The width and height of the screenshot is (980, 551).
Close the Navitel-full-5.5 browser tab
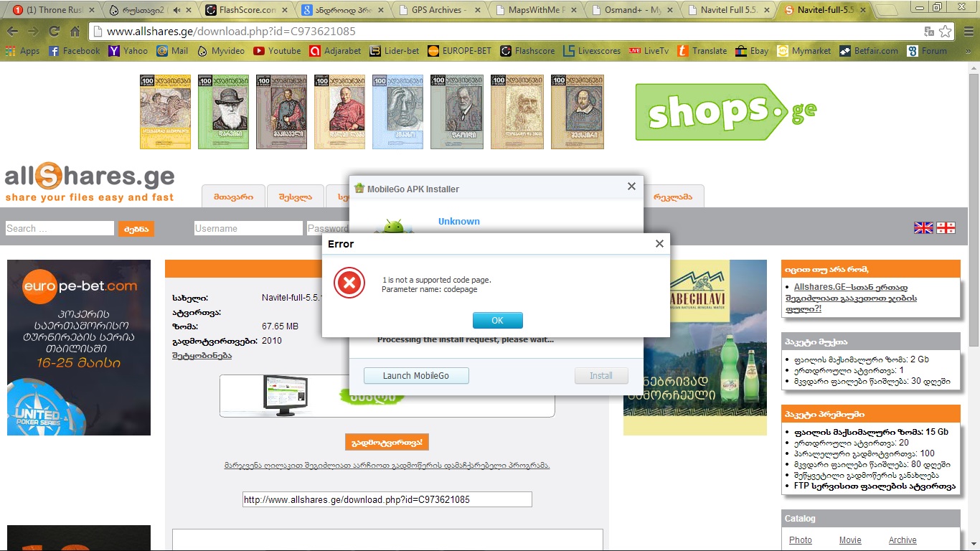coord(864,10)
